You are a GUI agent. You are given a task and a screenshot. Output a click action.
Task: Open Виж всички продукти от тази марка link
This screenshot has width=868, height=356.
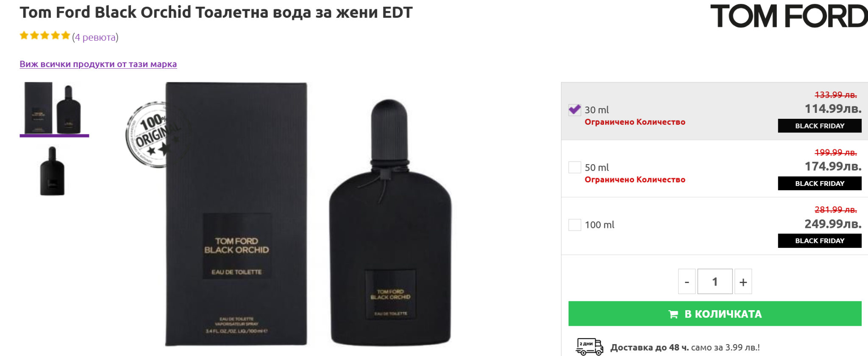(98, 64)
